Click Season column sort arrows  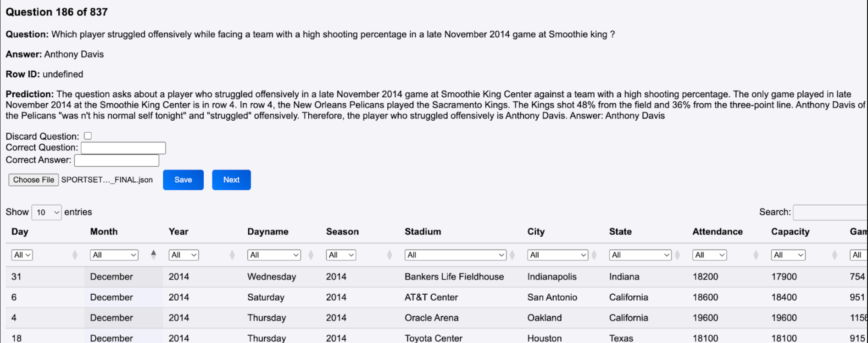click(x=389, y=255)
